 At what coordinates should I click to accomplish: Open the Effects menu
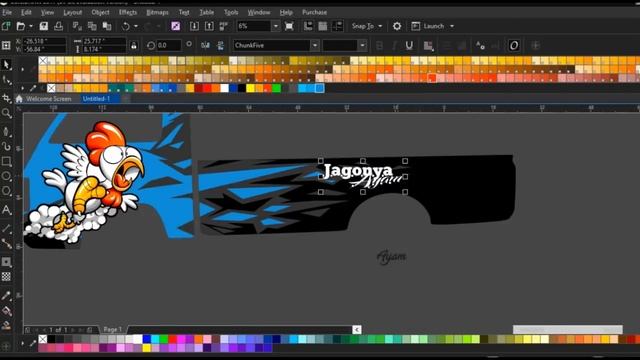pyautogui.click(x=128, y=12)
